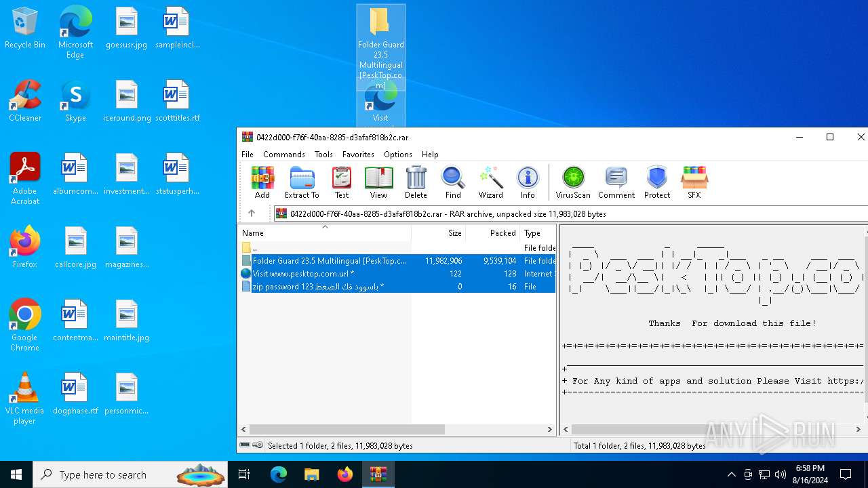Screen dimensions: 868x488
Task: Maximize the WinRAR window
Action: (x=829, y=137)
